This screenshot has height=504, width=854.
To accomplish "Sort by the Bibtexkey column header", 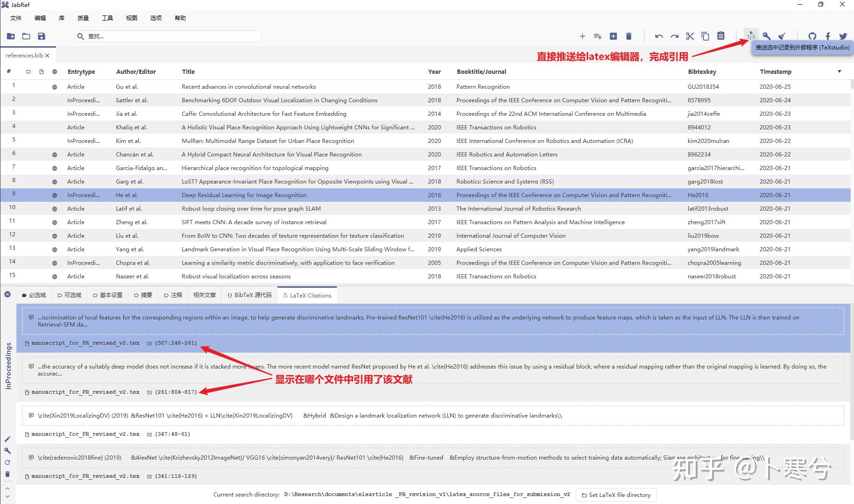I will click(702, 71).
